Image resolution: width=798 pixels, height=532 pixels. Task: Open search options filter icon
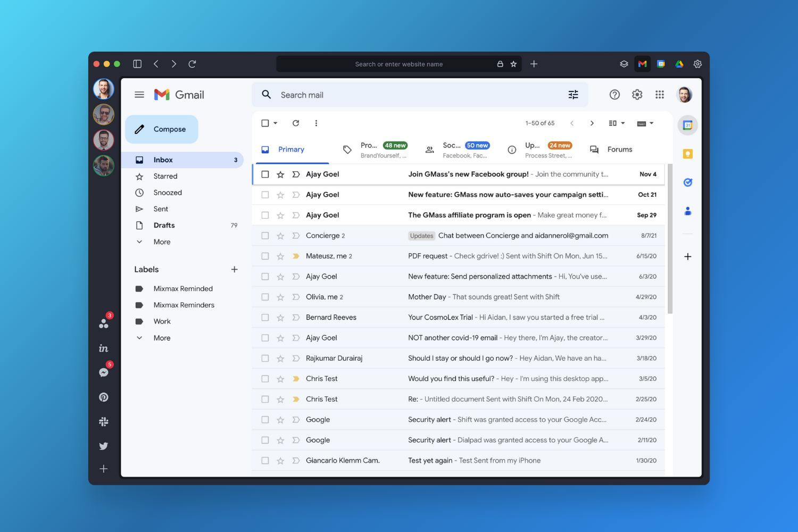pyautogui.click(x=573, y=94)
